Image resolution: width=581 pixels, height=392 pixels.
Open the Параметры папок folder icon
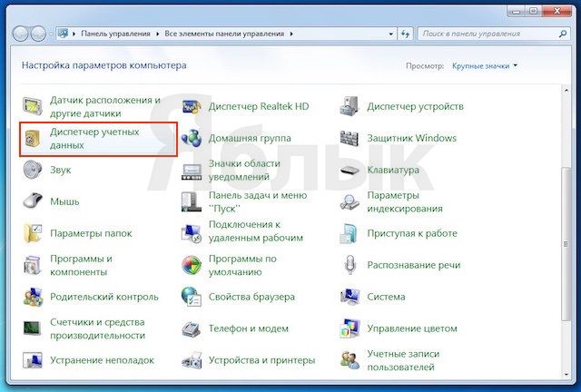pyautogui.click(x=33, y=233)
